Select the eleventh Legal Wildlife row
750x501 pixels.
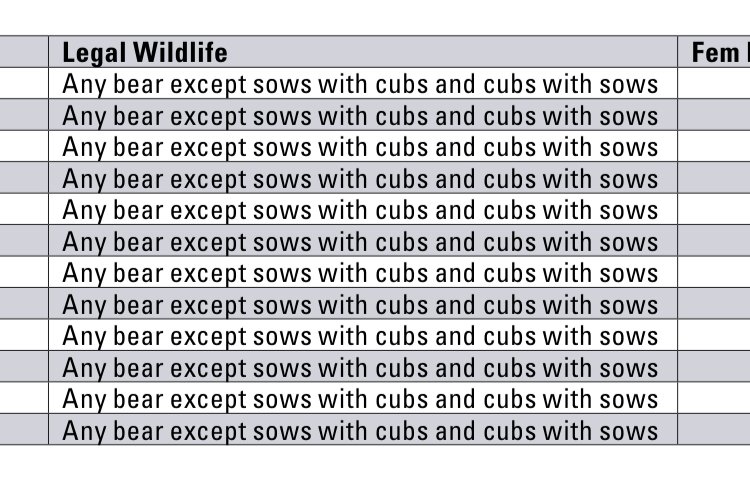[x=363, y=399]
